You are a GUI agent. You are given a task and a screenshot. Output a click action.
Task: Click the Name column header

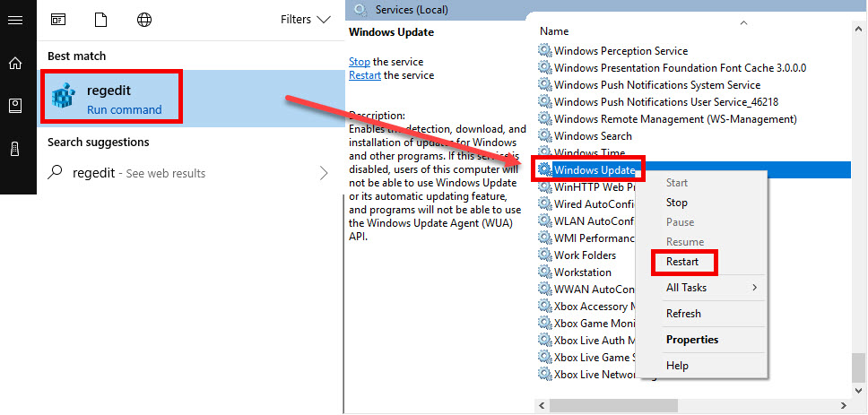(x=554, y=31)
